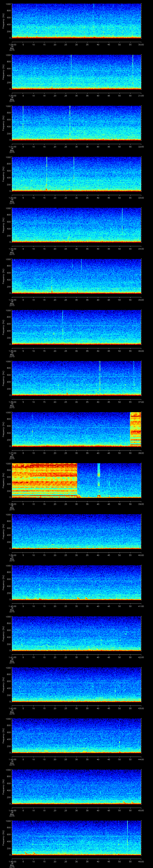
Task: Select the spectrogram starting at 1:32:00
Action: click(x=76, y=174)
